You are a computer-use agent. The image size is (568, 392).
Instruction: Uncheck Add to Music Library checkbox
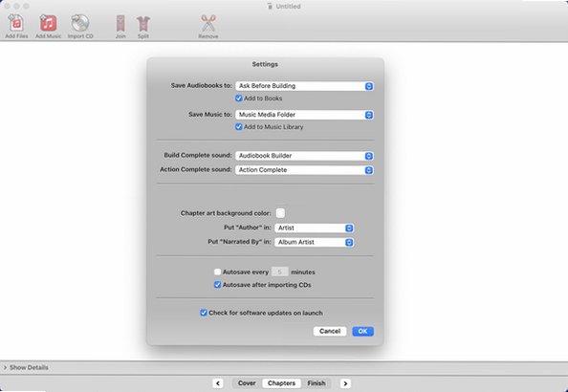(x=239, y=127)
